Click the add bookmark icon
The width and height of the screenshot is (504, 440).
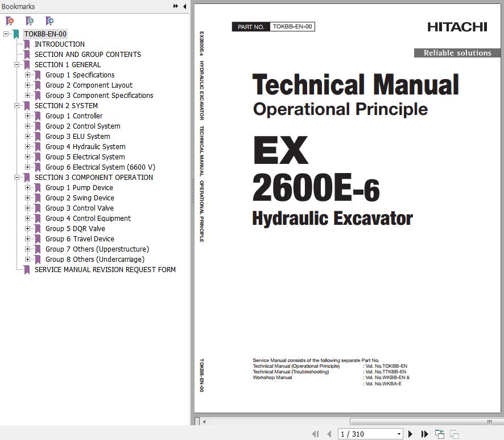30,21
